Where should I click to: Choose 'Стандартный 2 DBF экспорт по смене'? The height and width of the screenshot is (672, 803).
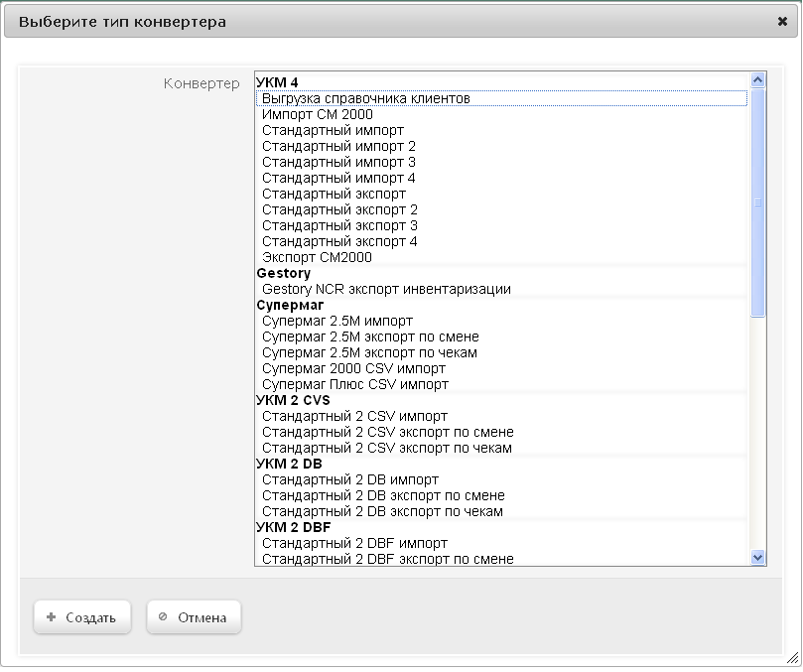501,558
